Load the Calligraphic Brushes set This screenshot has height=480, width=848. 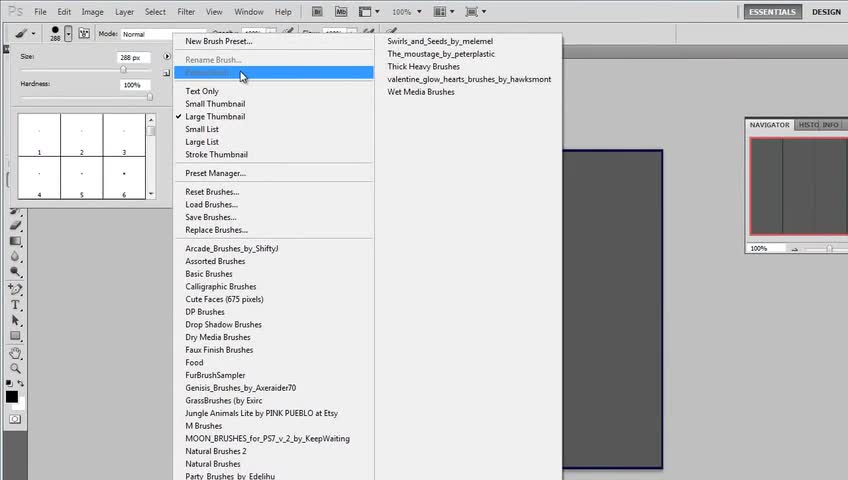[x=221, y=286]
